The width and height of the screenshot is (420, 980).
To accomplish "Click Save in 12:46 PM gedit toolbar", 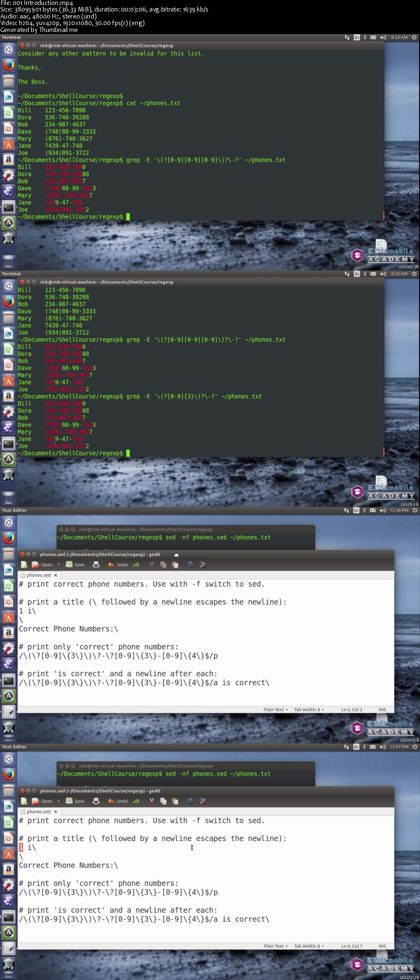I will click(75, 565).
